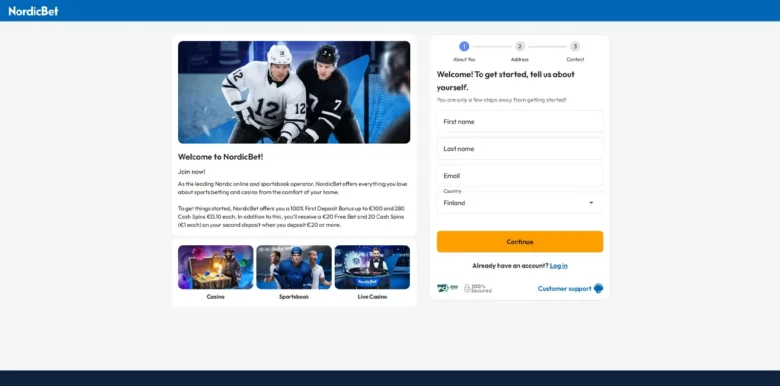Open the Sportsbook thumbnail
Screen dimensions: 780x386
coord(294,267)
